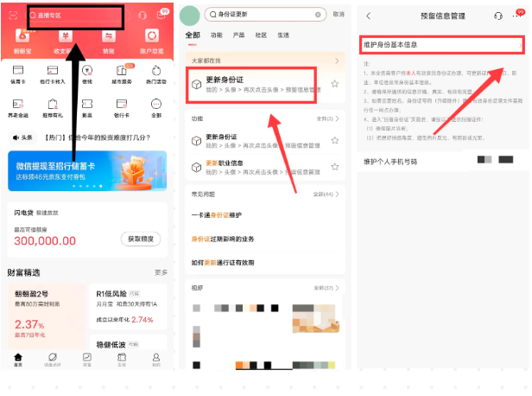Open the 生活 bottom navigation tab
Viewport: 532px width, 396px height.
point(122,360)
